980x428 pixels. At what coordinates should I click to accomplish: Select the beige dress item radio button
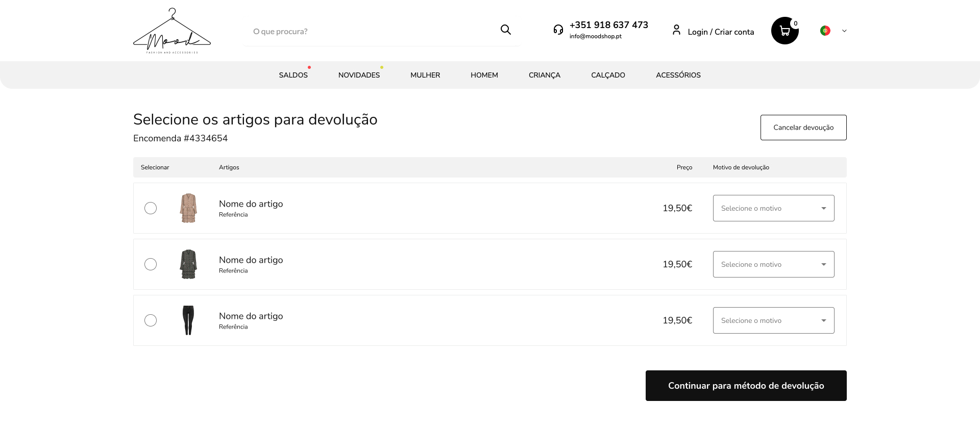151,208
